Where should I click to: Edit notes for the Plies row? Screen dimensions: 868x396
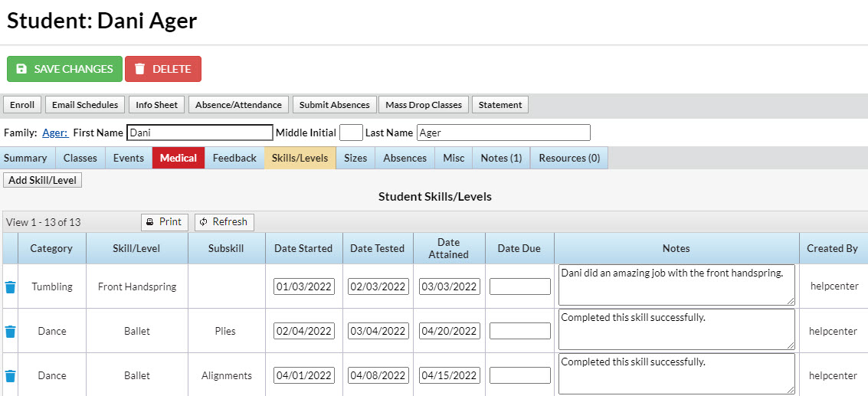676,329
